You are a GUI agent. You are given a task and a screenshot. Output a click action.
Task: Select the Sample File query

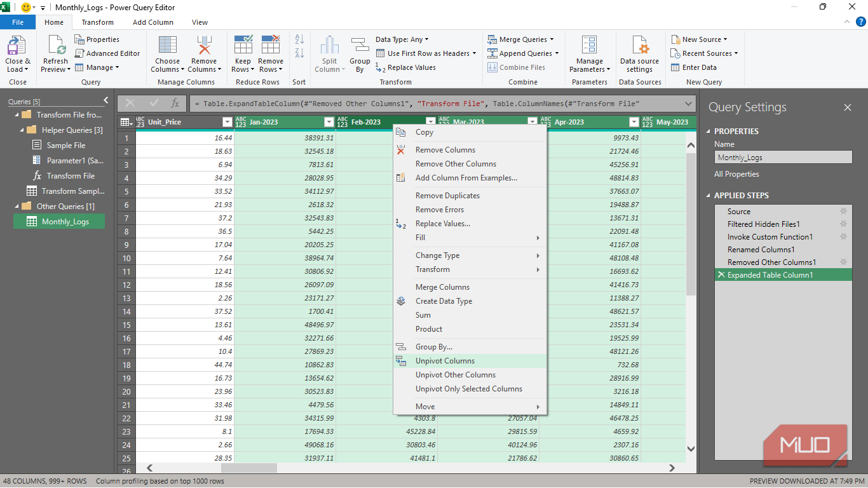pyautogui.click(x=65, y=146)
